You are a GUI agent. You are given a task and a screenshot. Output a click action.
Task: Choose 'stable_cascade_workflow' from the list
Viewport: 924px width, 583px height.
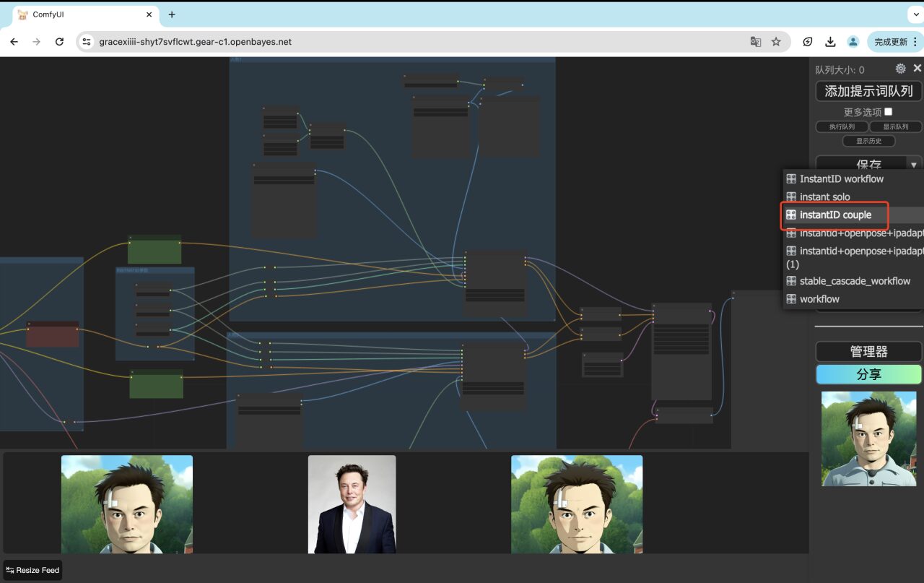[x=855, y=281]
